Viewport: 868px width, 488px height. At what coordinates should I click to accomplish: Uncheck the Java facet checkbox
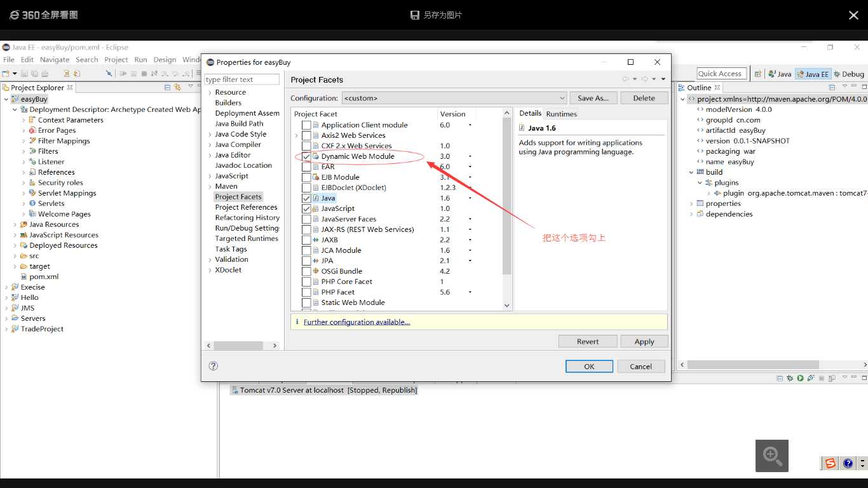click(306, 198)
